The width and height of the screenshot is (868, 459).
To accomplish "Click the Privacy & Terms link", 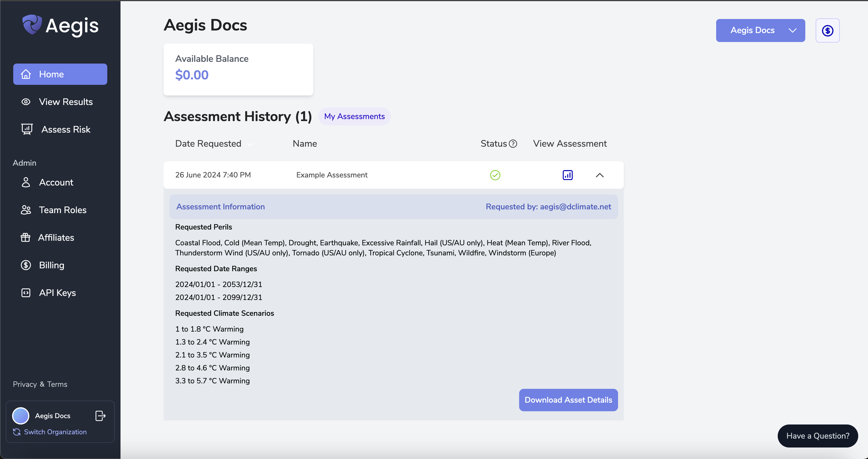I will [x=40, y=384].
